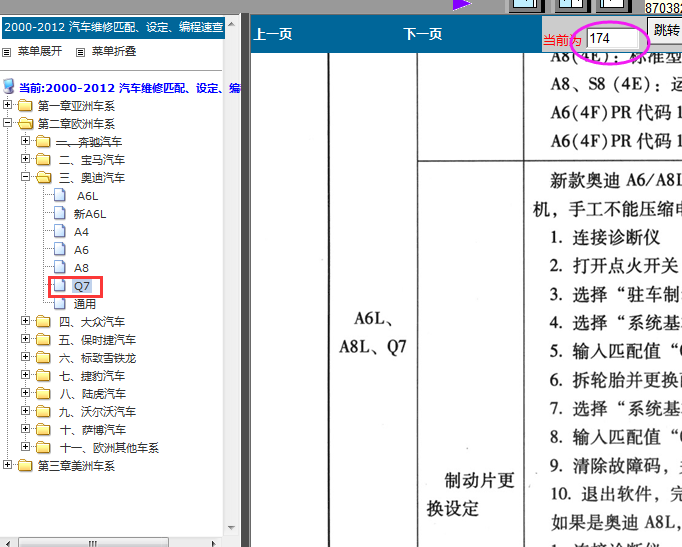
Task: Open the A4 page item
Action: (x=81, y=233)
